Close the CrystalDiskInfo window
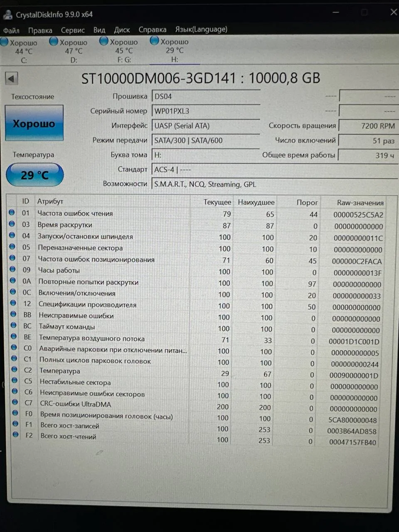This screenshot has width=399, height=532. point(393,12)
